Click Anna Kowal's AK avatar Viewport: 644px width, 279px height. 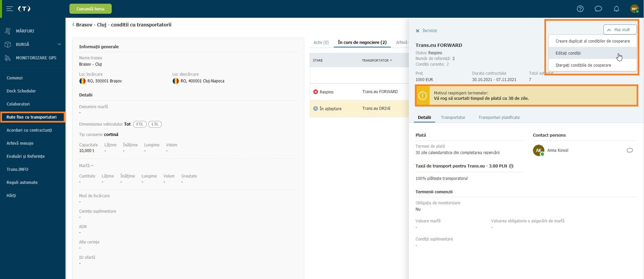pyautogui.click(x=539, y=150)
